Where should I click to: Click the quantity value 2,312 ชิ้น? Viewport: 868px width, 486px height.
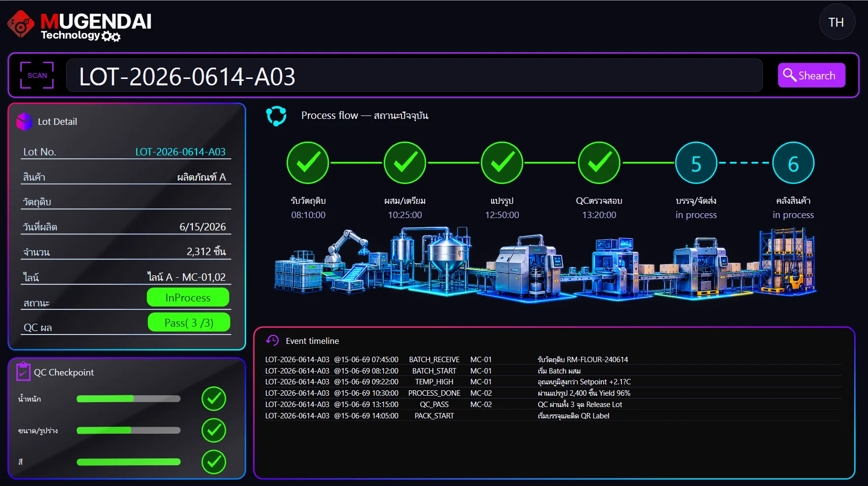point(206,252)
